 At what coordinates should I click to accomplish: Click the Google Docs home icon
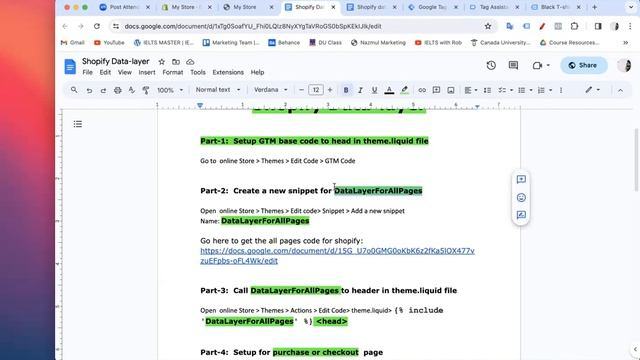click(70, 67)
